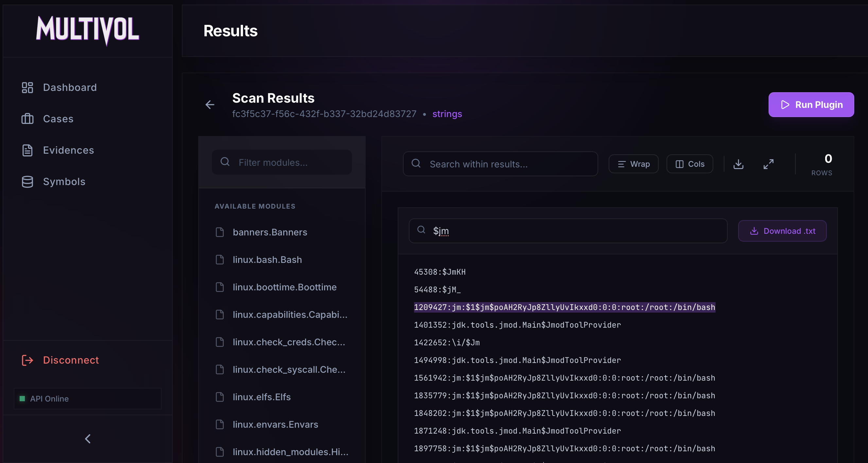Select the banners.Banners module
This screenshot has height=463, width=868.
click(x=269, y=232)
